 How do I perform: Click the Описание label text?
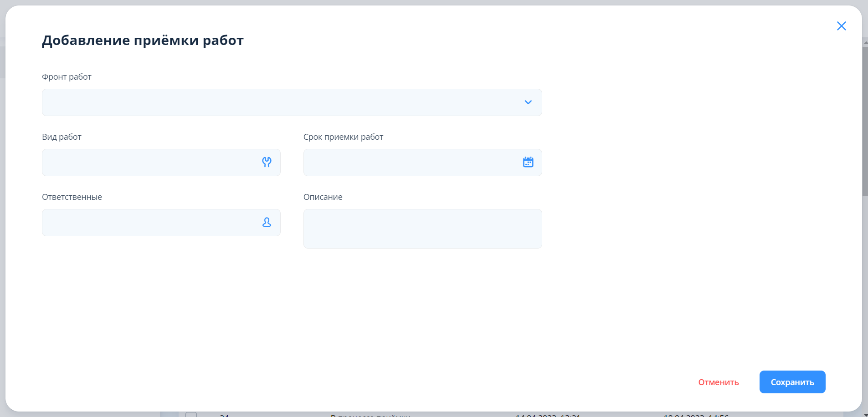[323, 197]
